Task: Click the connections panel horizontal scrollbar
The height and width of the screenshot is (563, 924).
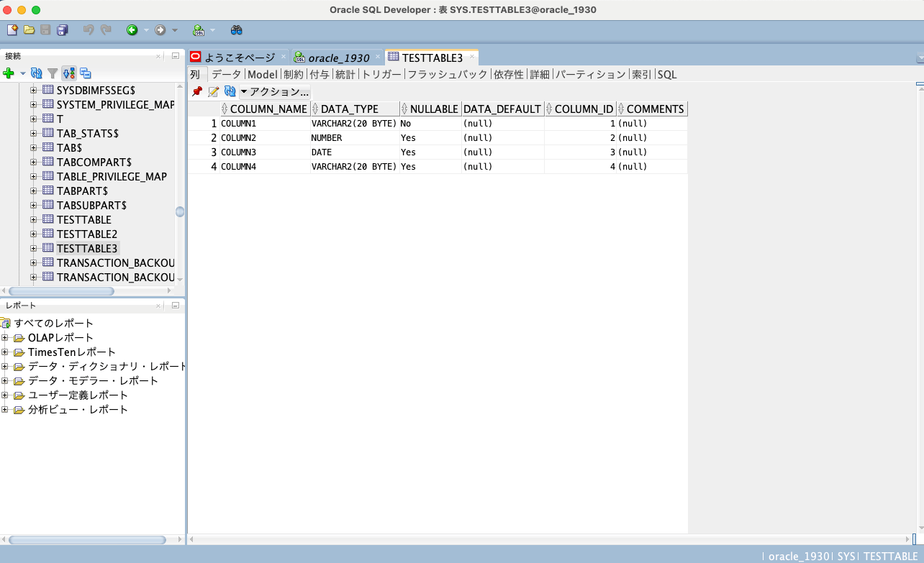Action: [x=61, y=291]
